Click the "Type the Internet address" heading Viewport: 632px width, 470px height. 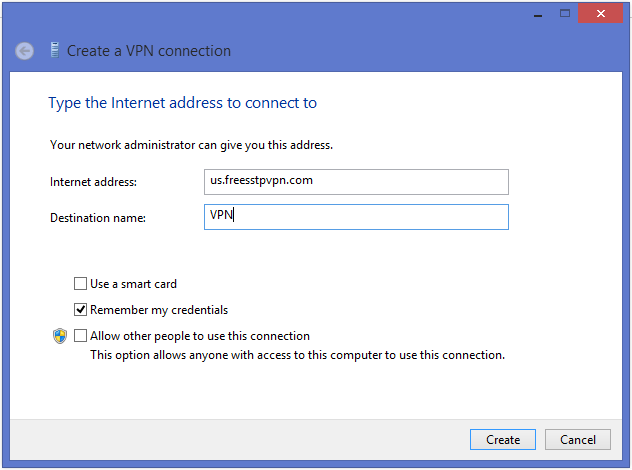[x=182, y=103]
